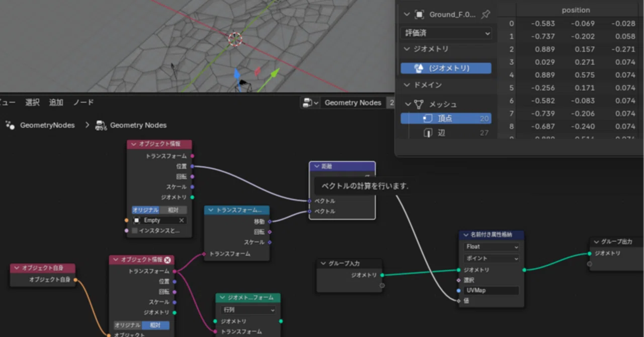Viewport: 644px width, 337px height.
Task: Enable the インスタンスと... checkbox
Action: pyautogui.click(x=135, y=231)
